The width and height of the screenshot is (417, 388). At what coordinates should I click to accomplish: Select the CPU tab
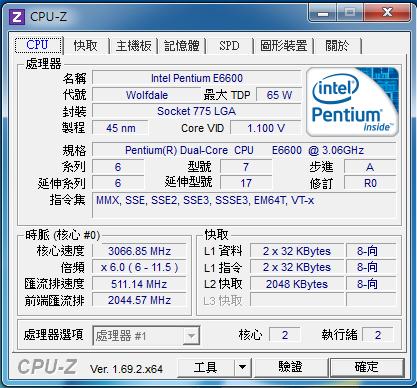tap(39, 45)
